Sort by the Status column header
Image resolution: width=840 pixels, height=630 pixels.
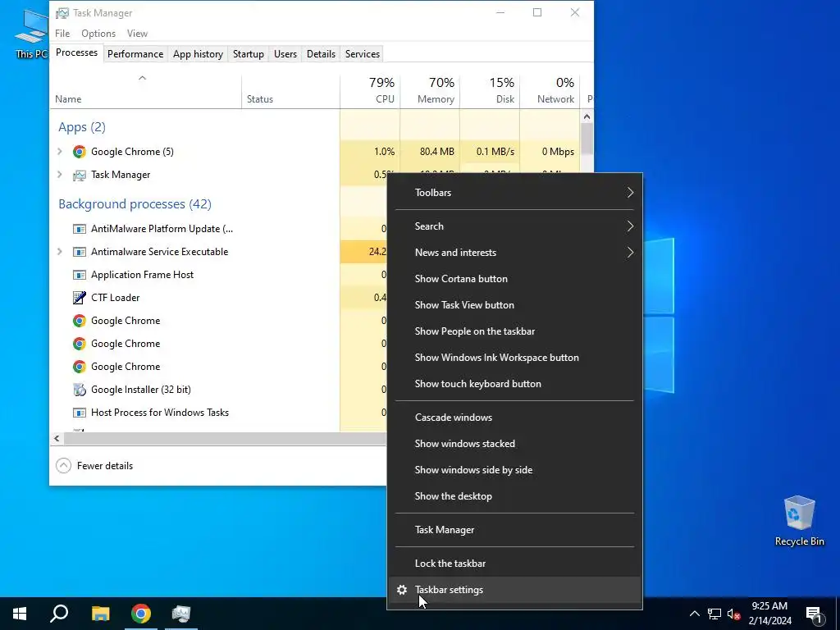291,91
